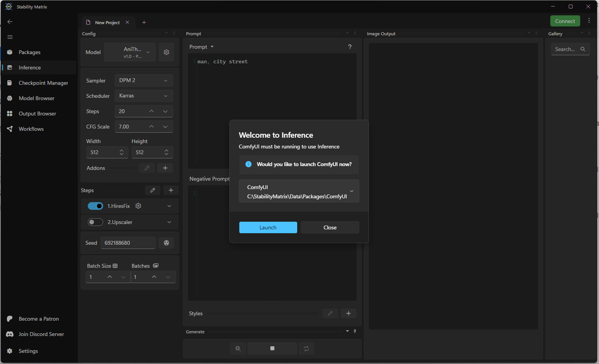Toggle the hamburger navigation menu
The height and width of the screenshot is (364, 599).
(10, 37)
